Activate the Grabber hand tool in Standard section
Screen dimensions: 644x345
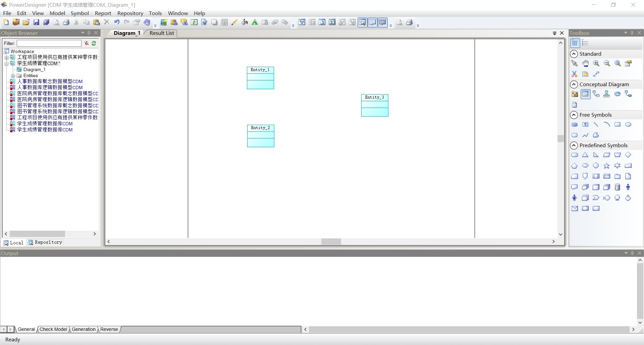[586, 63]
